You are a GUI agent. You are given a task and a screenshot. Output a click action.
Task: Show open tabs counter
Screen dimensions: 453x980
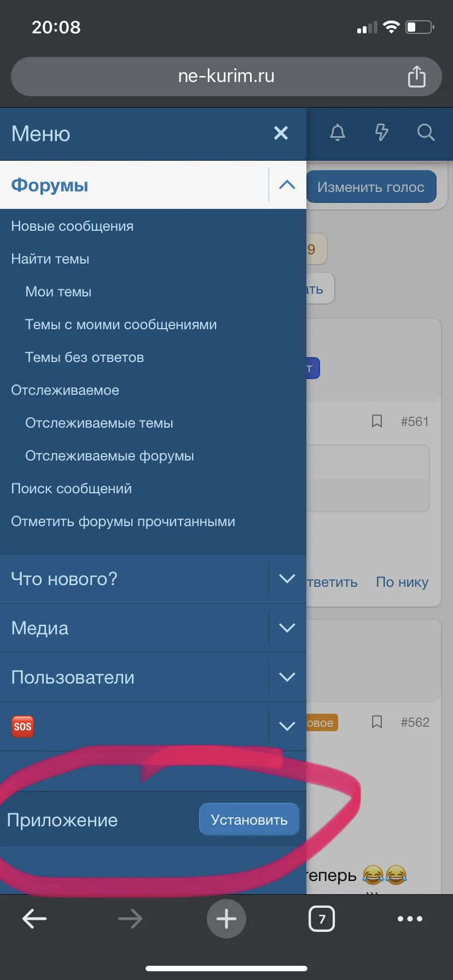click(322, 919)
